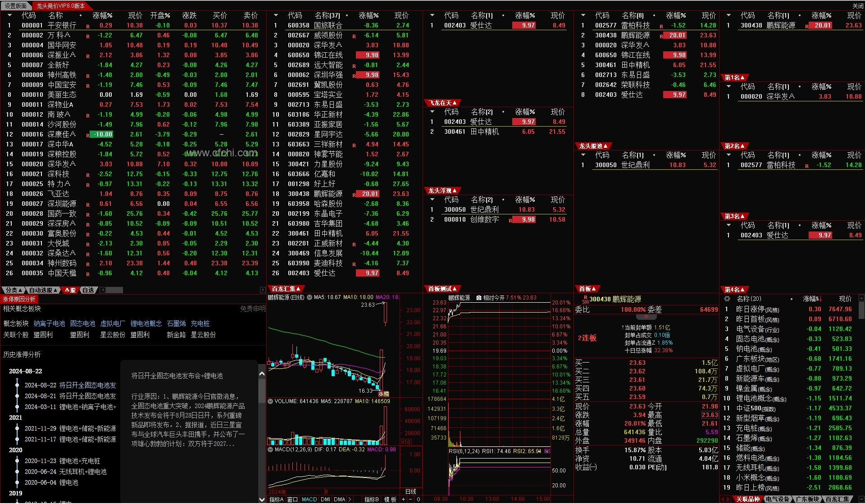This screenshot has width=865, height=504.
Task: Open 钠离子电池 concept link
Action: click(49, 323)
